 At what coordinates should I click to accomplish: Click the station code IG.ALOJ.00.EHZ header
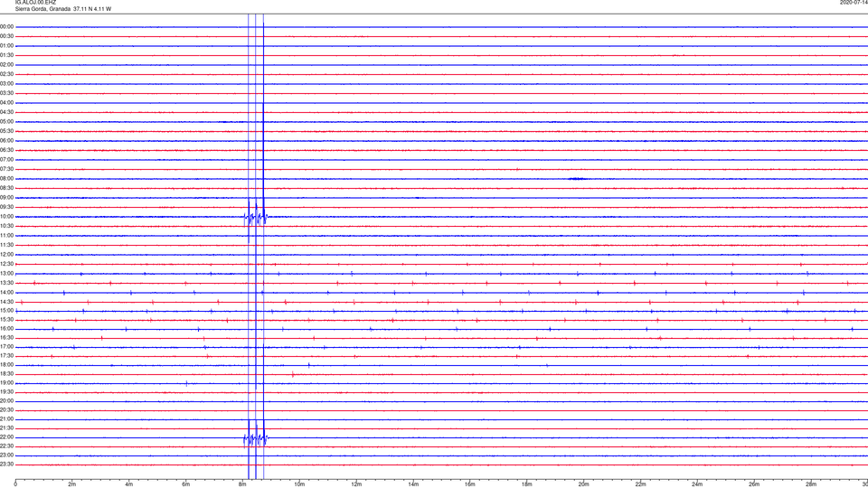(x=35, y=3)
